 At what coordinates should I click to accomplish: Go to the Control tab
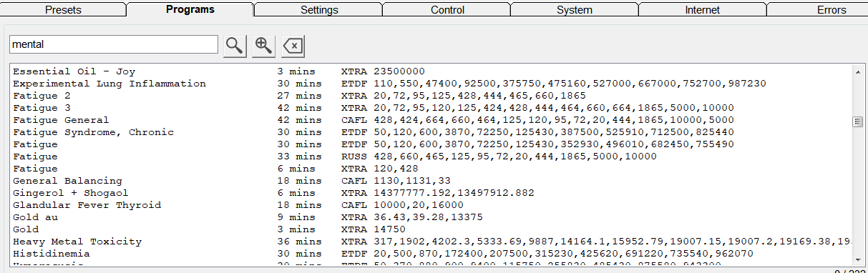pyautogui.click(x=447, y=10)
